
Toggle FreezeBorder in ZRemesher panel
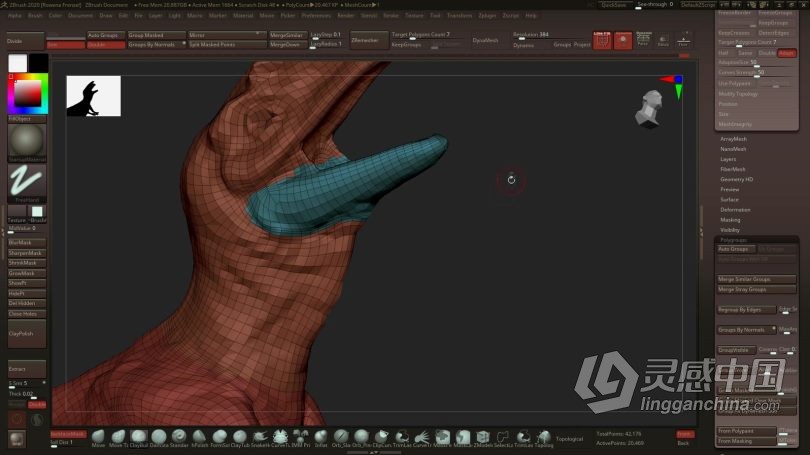pos(735,13)
